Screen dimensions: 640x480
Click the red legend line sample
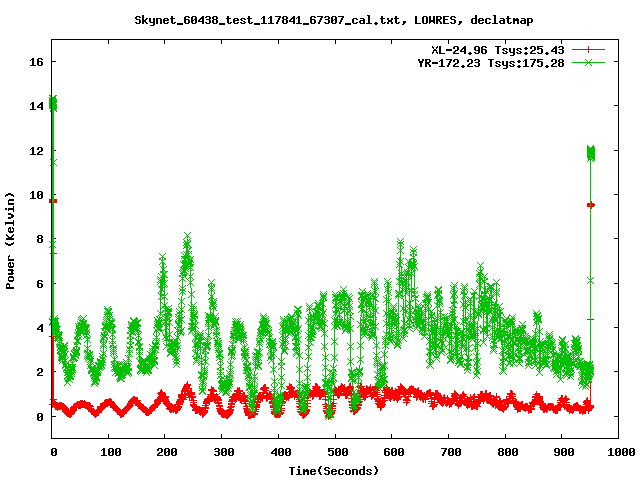click(x=588, y=50)
